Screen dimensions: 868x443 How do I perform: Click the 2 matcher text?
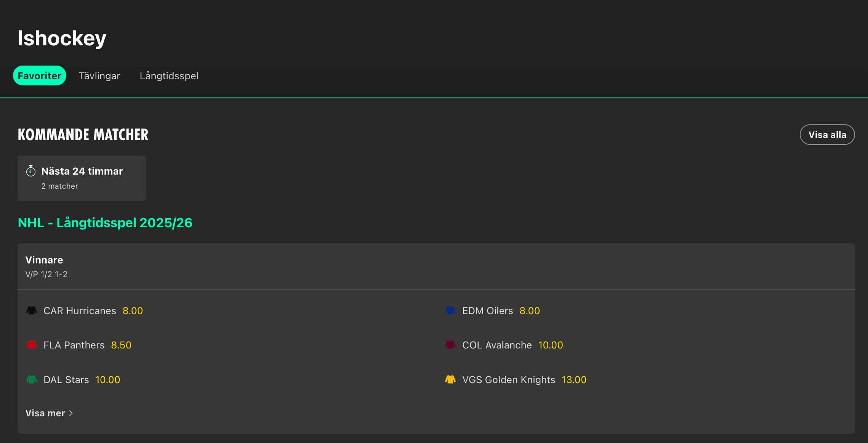pyautogui.click(x=59, y=186)
